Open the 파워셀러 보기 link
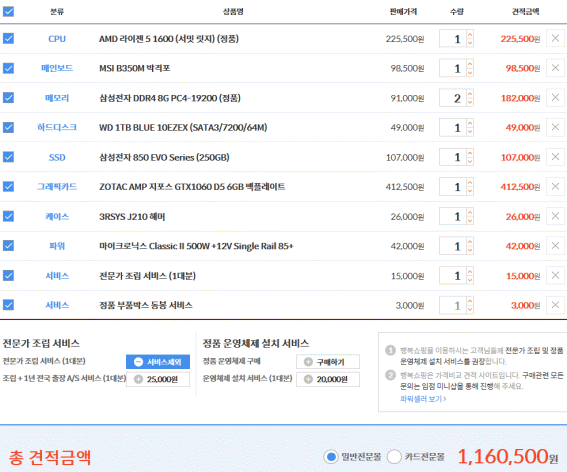Image resolution: width=567 pixels, height=472 pixels. click(x=423, y=399)
